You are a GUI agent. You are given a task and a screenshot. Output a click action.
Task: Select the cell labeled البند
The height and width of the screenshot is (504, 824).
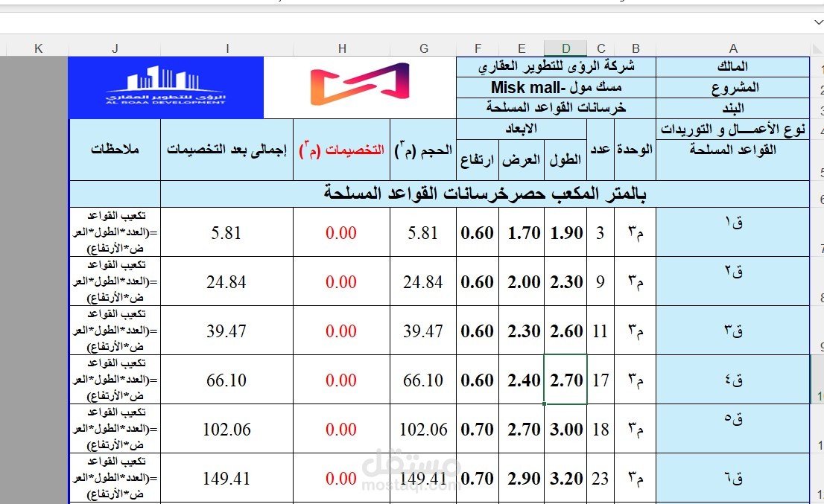[x=733, y=106]
